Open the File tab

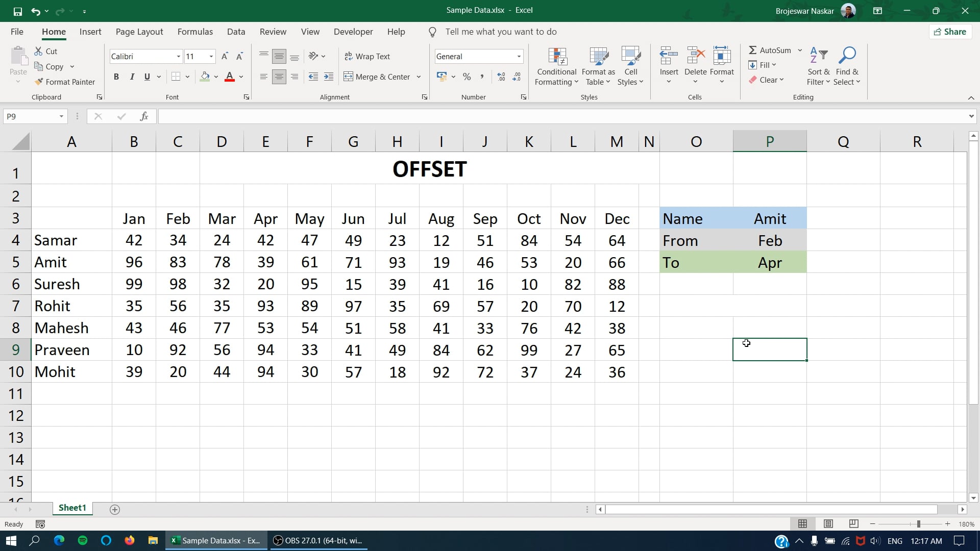tap(17, 32)
